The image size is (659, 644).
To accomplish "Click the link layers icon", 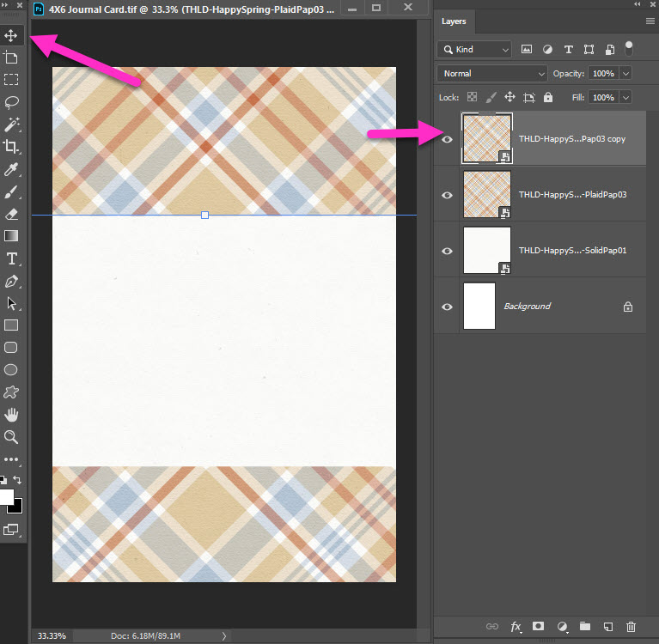I will (491, 626).
